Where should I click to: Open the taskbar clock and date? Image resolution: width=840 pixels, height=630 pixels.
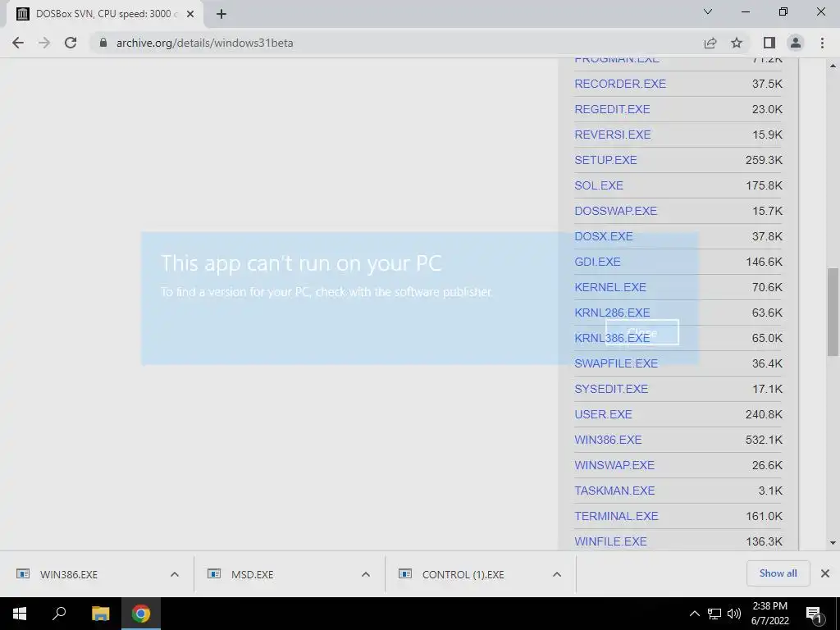click(769, 614)
